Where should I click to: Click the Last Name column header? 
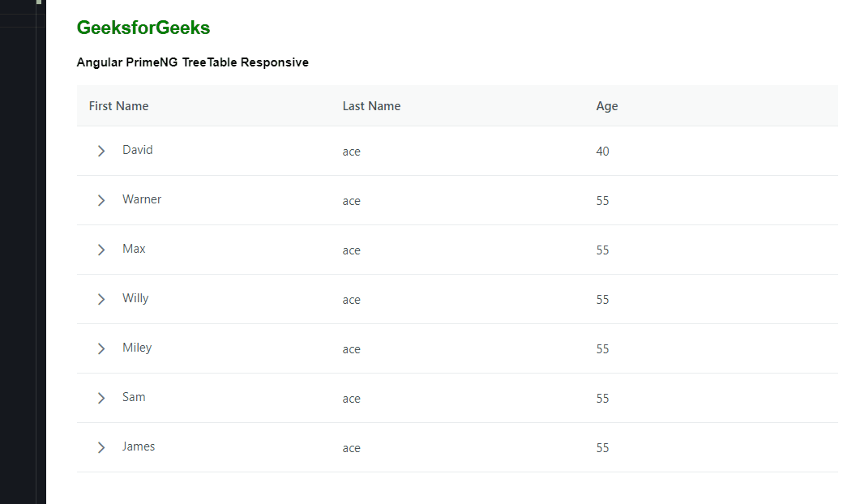(x=371, y=105)
